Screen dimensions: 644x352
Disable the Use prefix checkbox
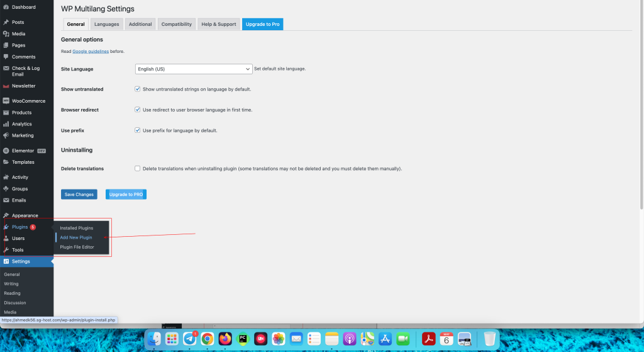(138, 130)
